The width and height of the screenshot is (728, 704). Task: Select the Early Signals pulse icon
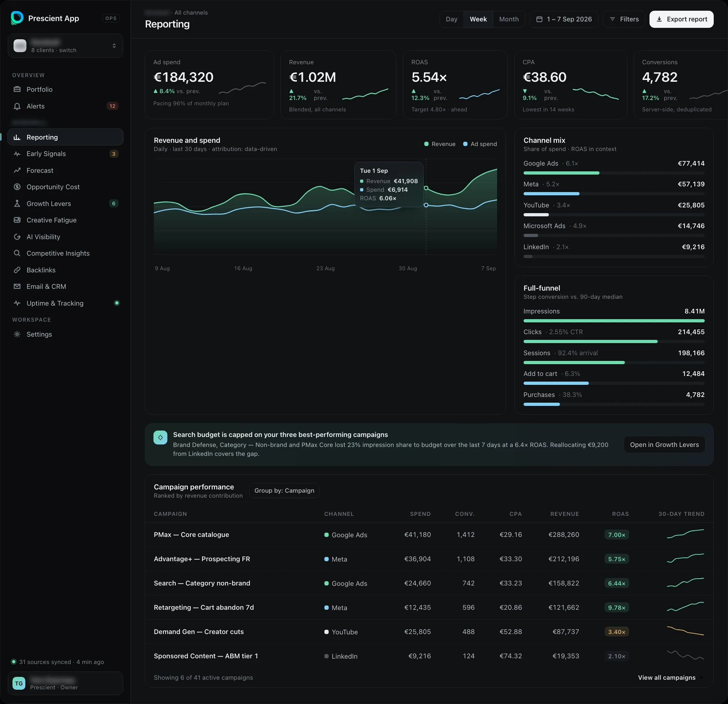click(17, 154)
